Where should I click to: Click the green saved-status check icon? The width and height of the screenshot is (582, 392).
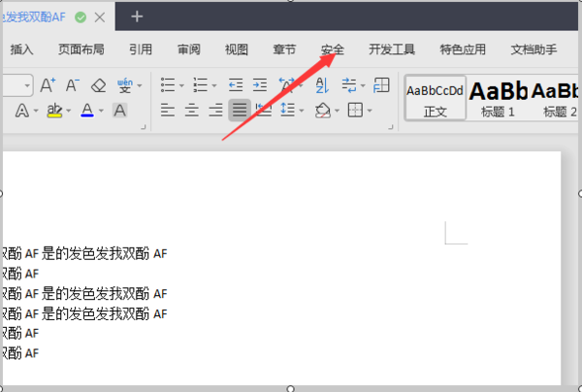(x=81, y=17)
